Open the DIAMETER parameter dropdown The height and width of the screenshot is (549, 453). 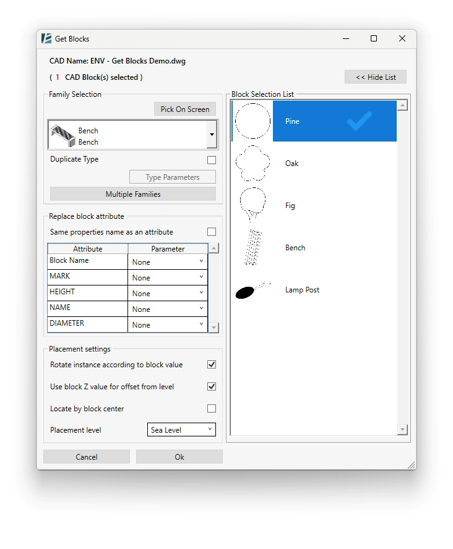click(x=168, y=325)
